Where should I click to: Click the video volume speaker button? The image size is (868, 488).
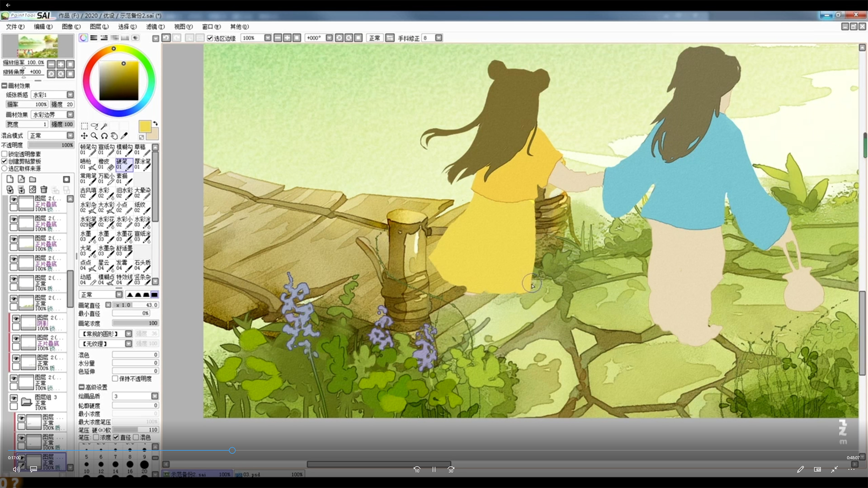coord(16,469)
